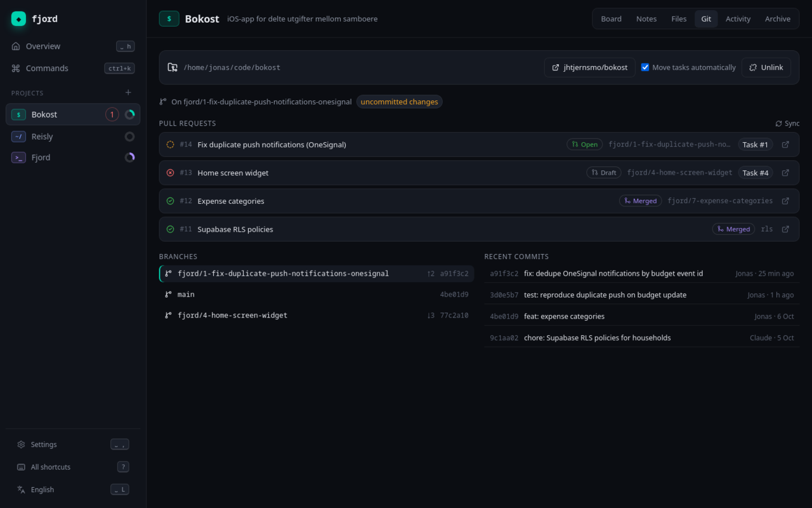
Task: Select commit 9c1aa02 Supabase RLS policies
Action: 642,338
